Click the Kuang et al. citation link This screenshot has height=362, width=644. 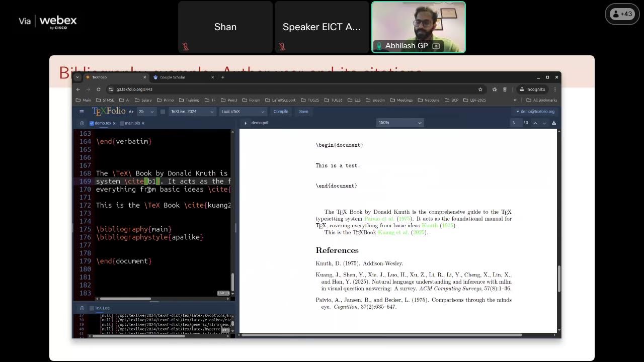point(402,232)
